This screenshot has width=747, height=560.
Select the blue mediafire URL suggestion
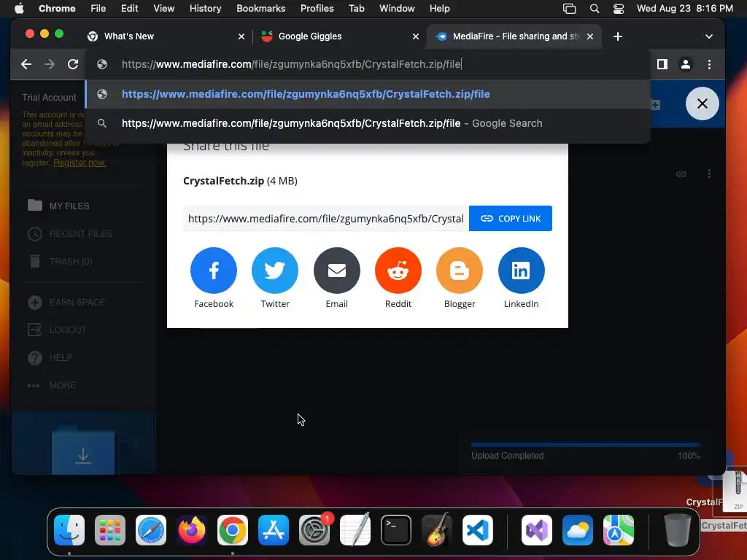368,94
